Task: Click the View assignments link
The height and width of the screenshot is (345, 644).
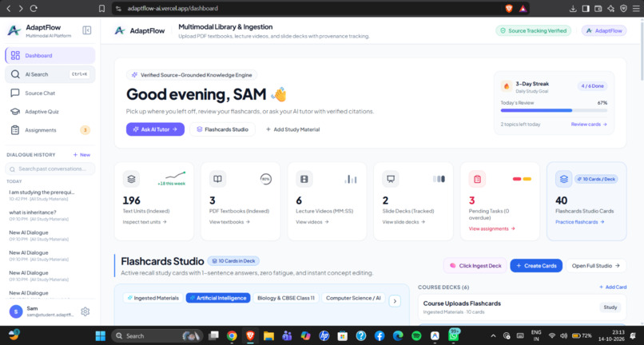Action: point(492,228)
